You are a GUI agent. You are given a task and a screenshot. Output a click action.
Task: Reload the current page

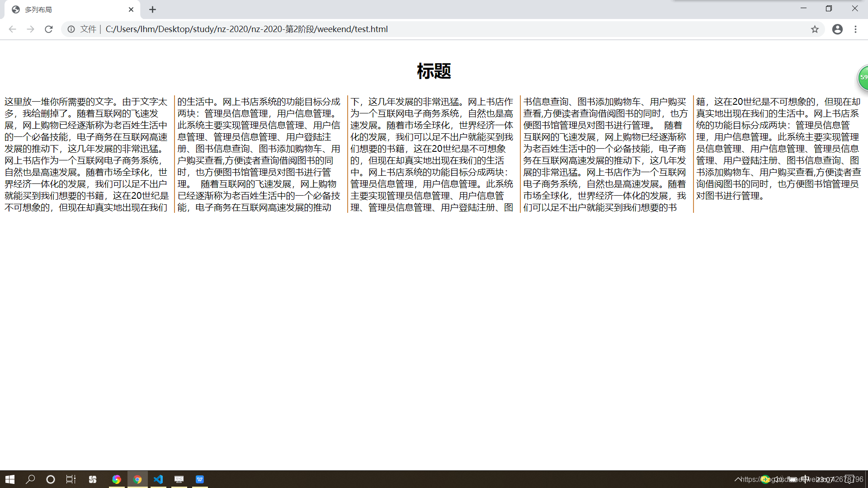[x=48, y=29]
